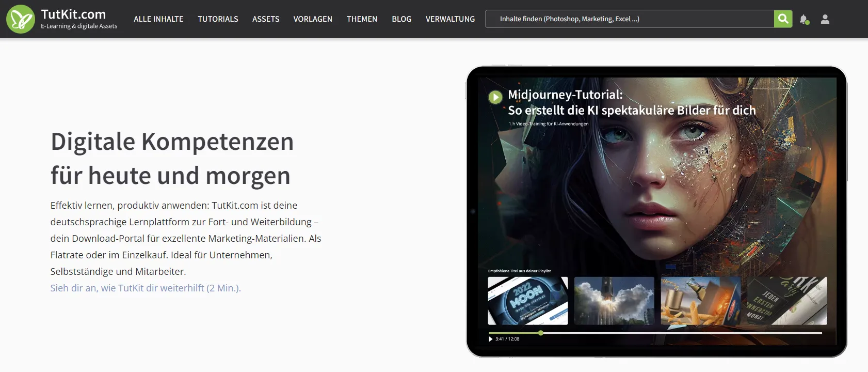This screenshot has width=868, height=372.
Task: Select the 2022 MOON playlist thumbnail
Action: click(528, 301)
